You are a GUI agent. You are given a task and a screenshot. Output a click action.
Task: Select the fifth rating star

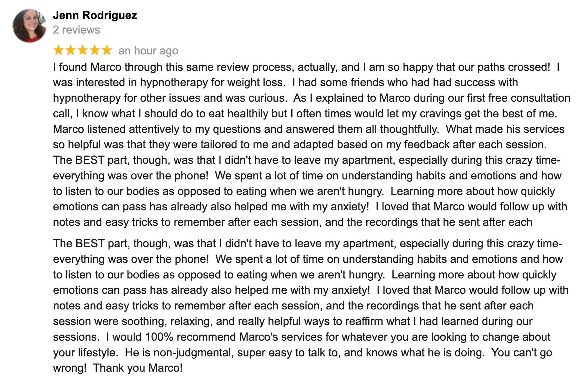[x=107, y=50]
